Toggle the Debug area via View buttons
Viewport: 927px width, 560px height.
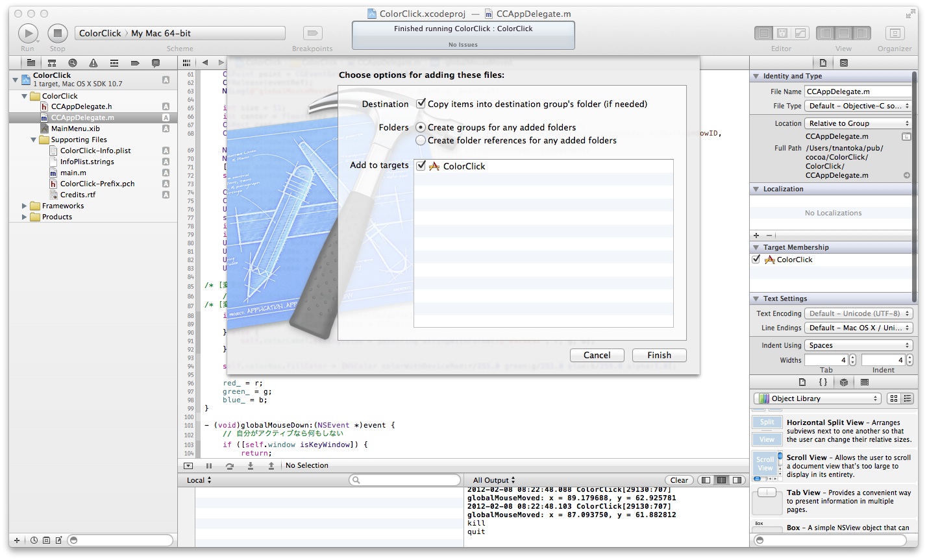844,33
